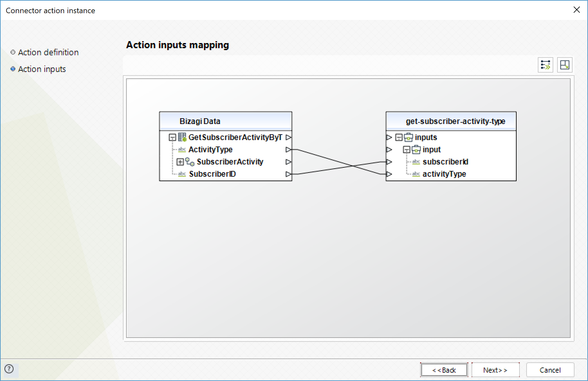Click the GetSubscriberActivityByT entity table icon
Screen dimensions: 588x381
(x=182, y=137)
